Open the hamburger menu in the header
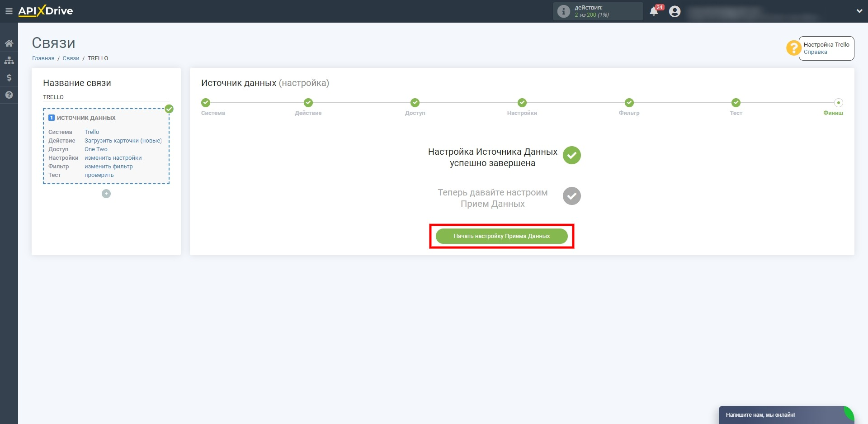The width and height of the screenshot is (868, 424). tap(9, 11)
